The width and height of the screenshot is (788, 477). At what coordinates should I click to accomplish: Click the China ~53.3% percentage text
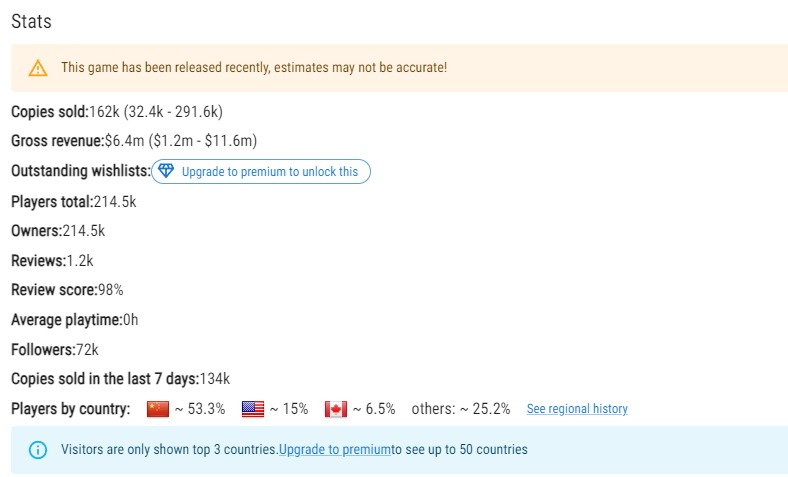pyautogui.click(x=200, y=409)
